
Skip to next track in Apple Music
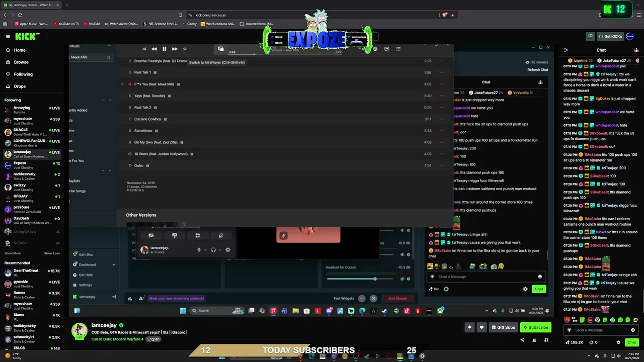174,49
